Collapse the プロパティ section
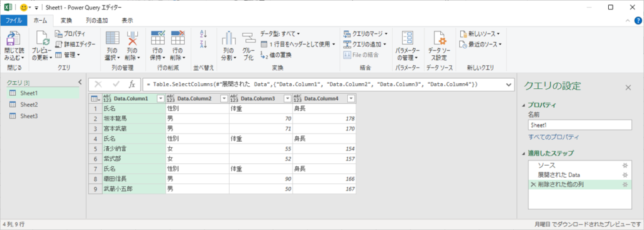The width and height of the screenshot is (644, 230). (523, 105)
